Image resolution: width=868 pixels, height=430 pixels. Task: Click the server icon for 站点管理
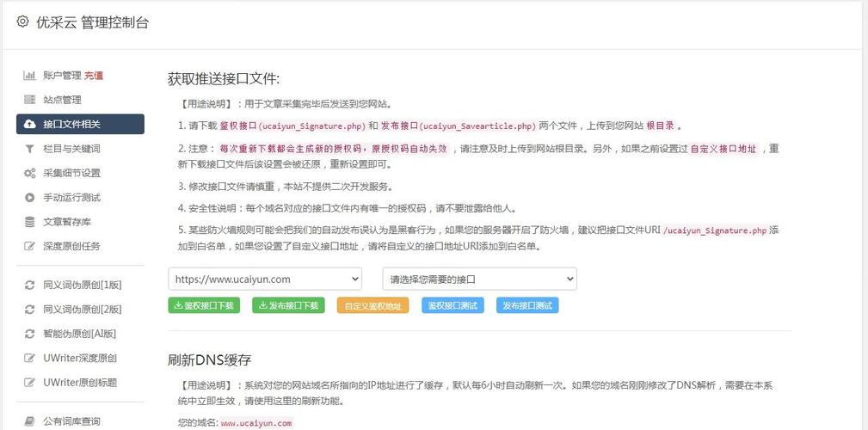[x=29, y=100]
